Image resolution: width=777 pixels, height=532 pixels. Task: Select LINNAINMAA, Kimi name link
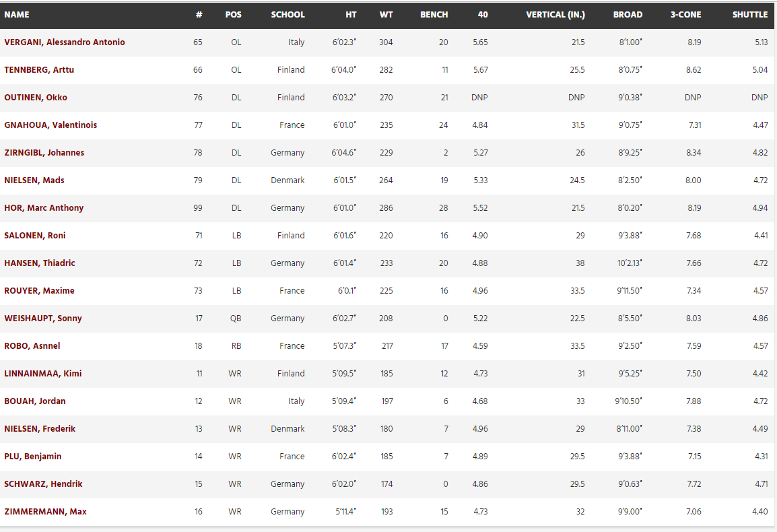click(43, 373)
